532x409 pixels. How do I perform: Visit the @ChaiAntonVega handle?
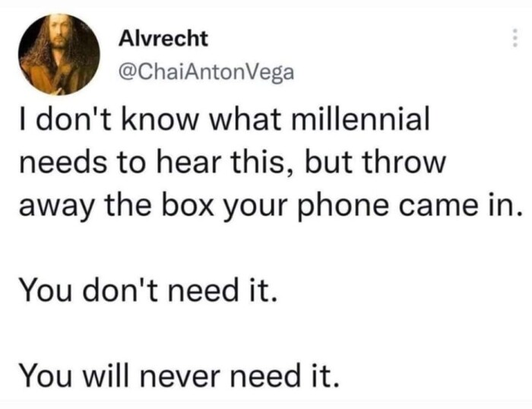(x=206, y=72)
